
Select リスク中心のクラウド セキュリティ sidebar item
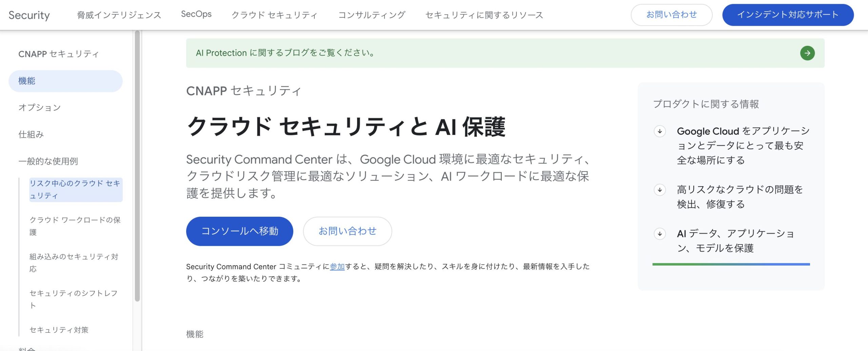tap(76, 190)
